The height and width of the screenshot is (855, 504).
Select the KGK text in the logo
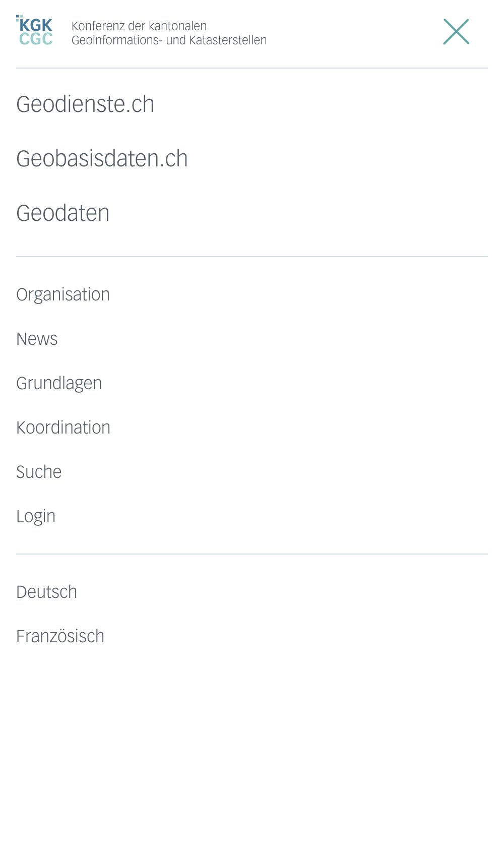[37, 24]
